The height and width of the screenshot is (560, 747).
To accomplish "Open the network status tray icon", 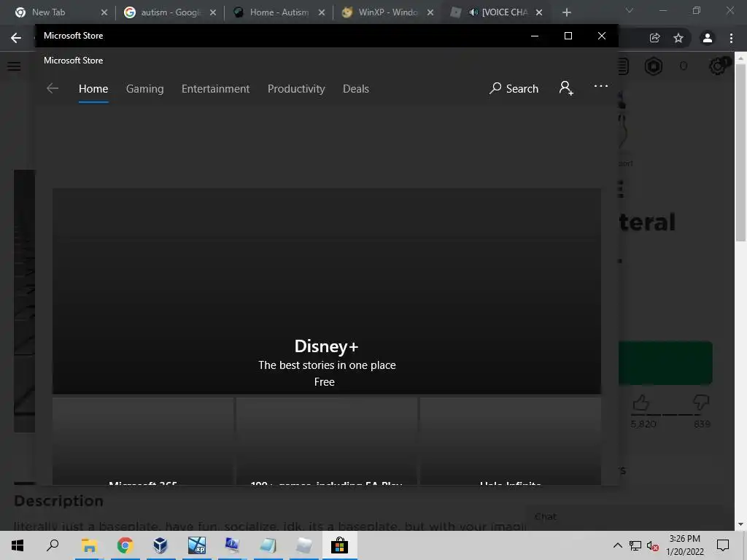I will [x=635, y=545].
